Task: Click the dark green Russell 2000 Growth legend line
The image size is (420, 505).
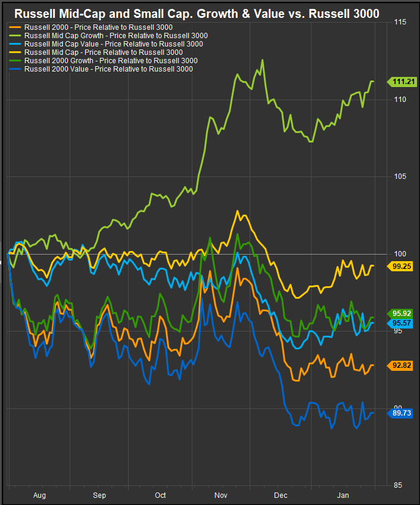Action: pos(15,61)
